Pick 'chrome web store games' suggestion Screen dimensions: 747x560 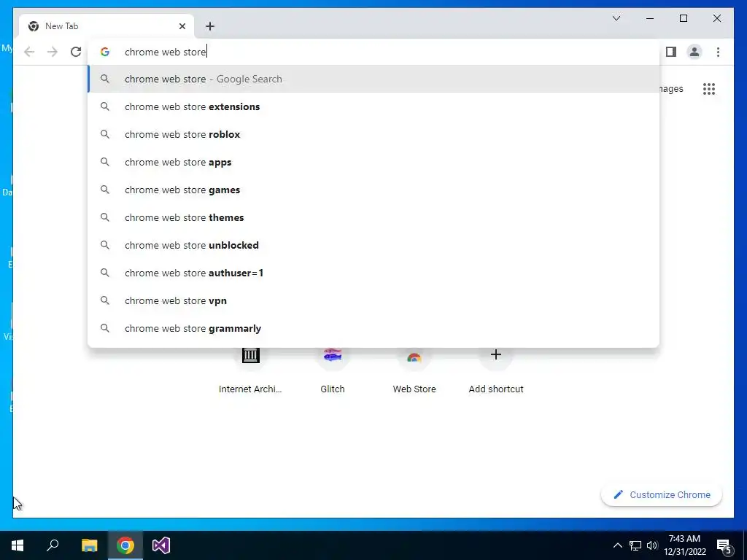tap(373, 190)
